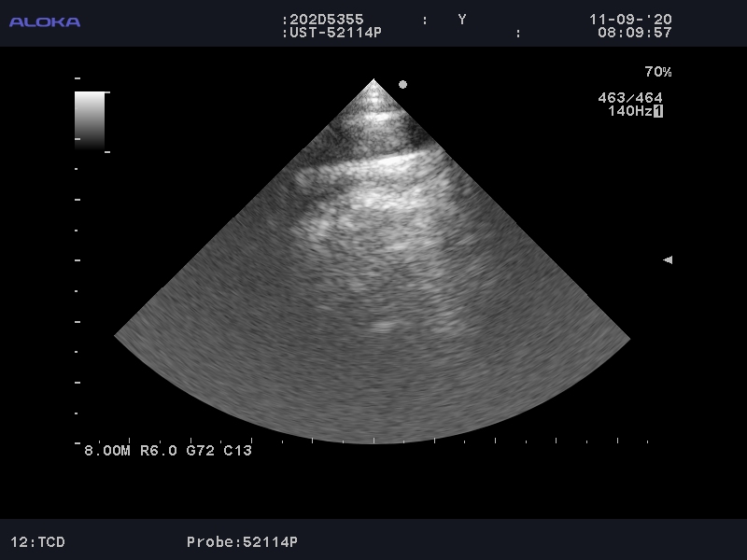Click the 70% power readout
Screen dimensions: 747x560
click(657, 72)
